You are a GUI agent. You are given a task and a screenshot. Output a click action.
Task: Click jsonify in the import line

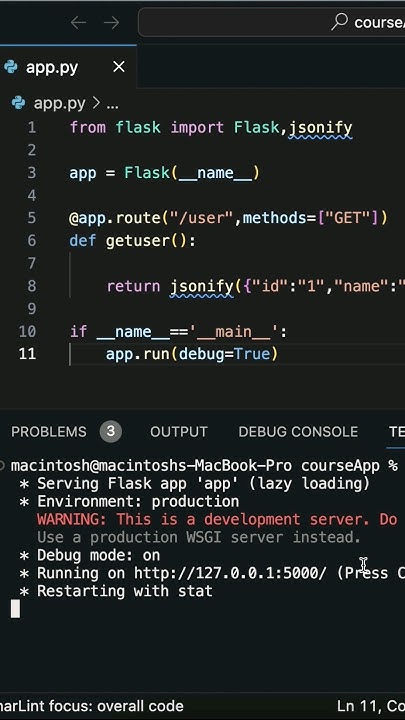[x=321, y=128]
